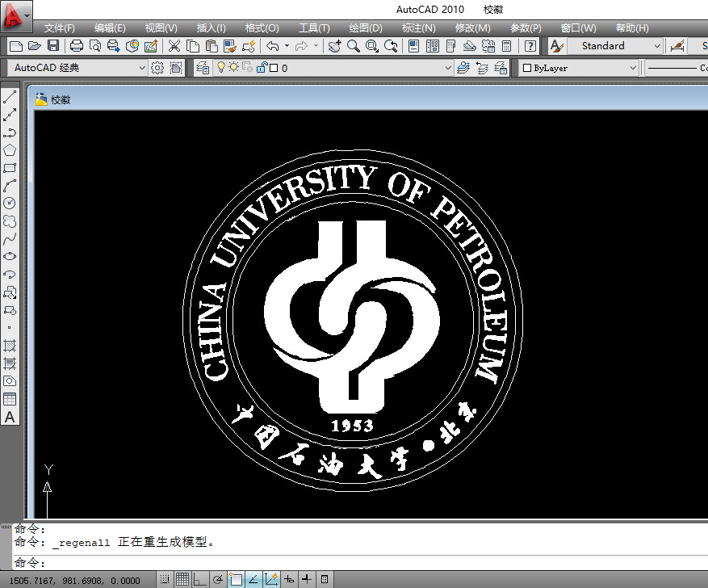Select the Arc tool

tap(10, 186)
